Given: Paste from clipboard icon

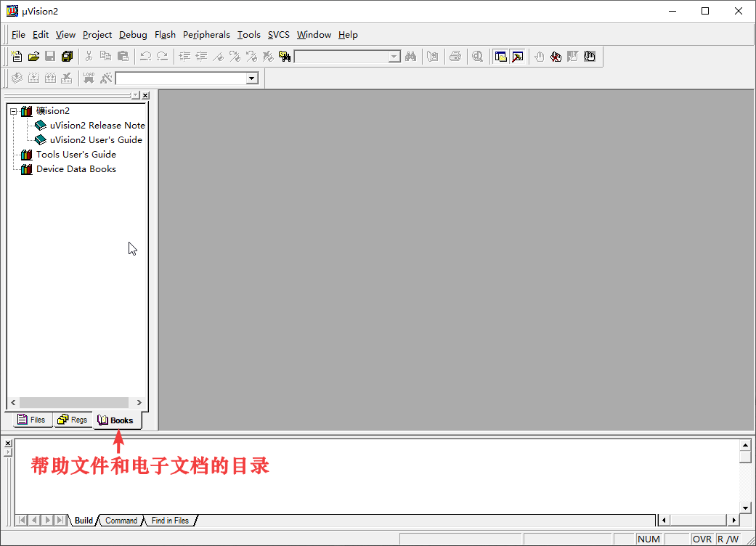Looking at the screenshot, I should pyautogui.click(x=123, y=57).
